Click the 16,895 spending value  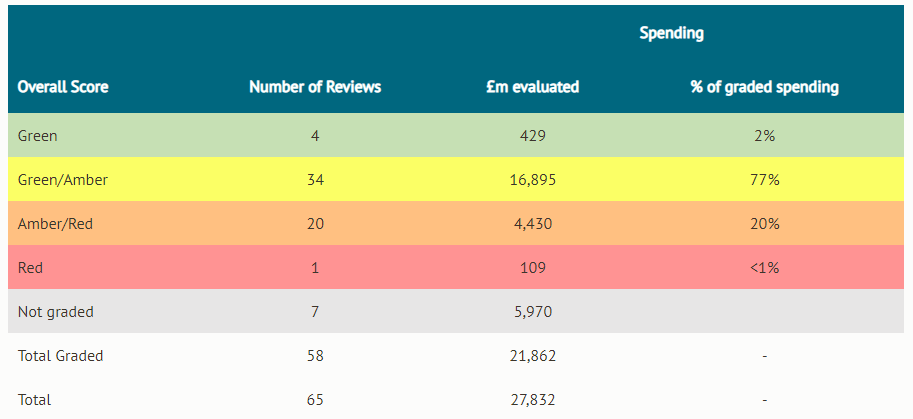point(532,180)
